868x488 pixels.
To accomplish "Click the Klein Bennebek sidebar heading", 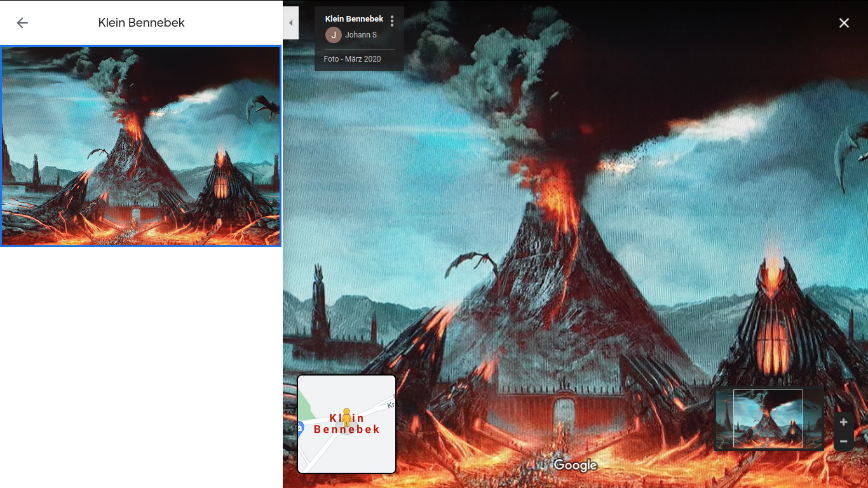I will pyautogui.click(x=142, y=23).
